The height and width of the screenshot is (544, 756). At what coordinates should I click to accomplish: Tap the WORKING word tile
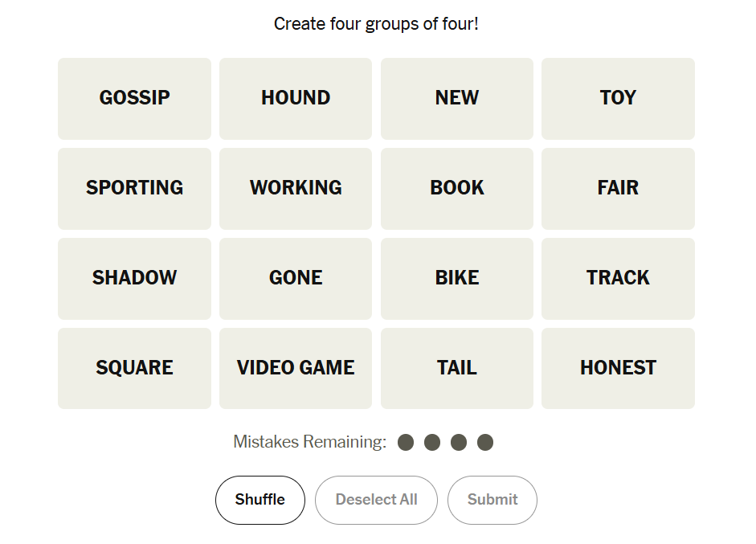tap(296, 188)
